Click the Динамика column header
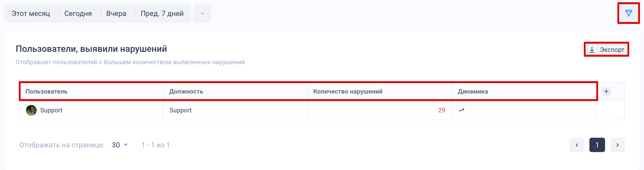This screenshot has width=644, height=170. tap(473, 91)
